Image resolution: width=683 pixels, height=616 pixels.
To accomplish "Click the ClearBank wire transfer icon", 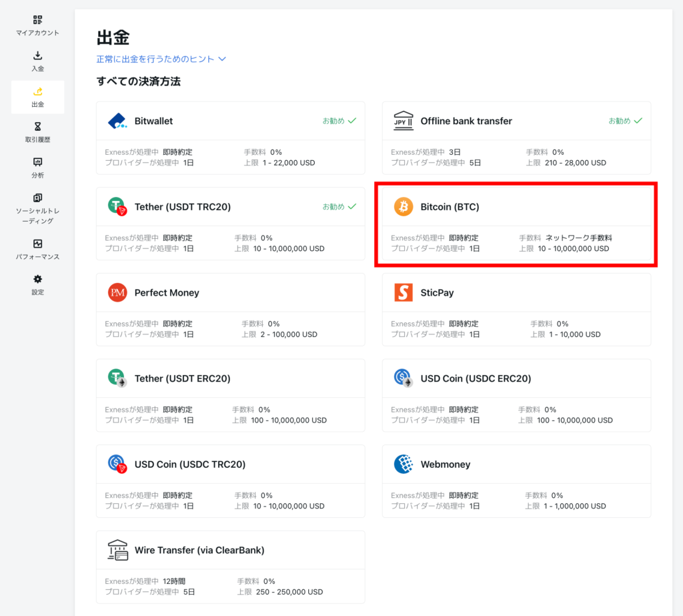I will click(117, 550).
